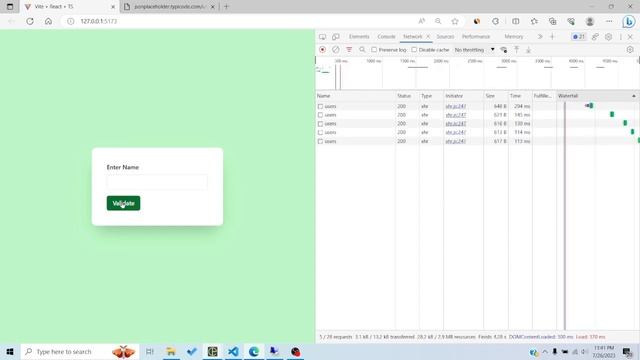This screenshot has width=640, height=360.
Task: Open the No throttling dropdown
Action: point(474,50)
